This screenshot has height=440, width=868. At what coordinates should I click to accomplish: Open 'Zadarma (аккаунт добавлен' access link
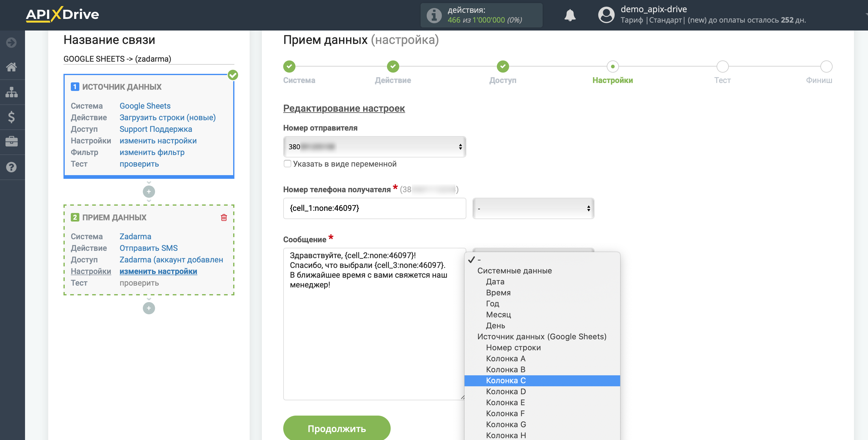point(171,260)
